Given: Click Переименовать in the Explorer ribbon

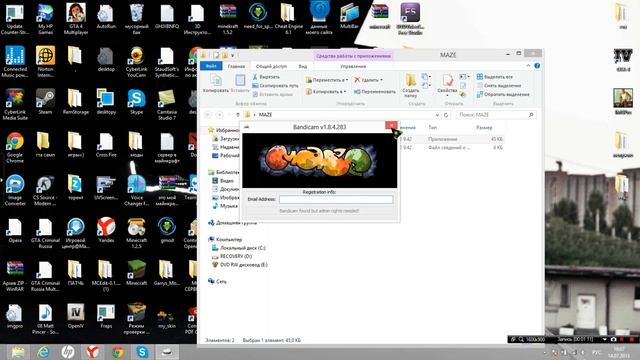Looking at the screenshot, I should pyautogui.click(x=375, y=92).
